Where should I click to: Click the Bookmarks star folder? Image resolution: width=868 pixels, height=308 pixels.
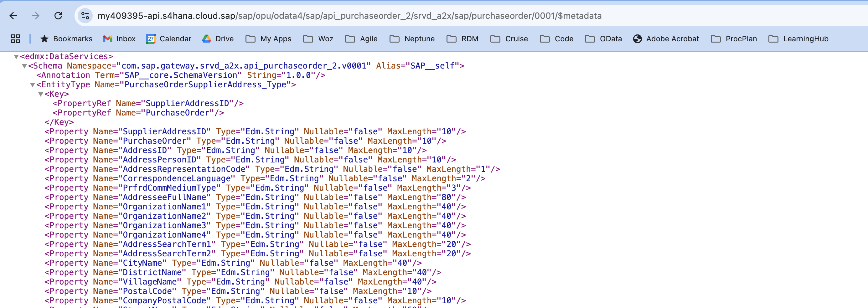click(x=66, y=39)
